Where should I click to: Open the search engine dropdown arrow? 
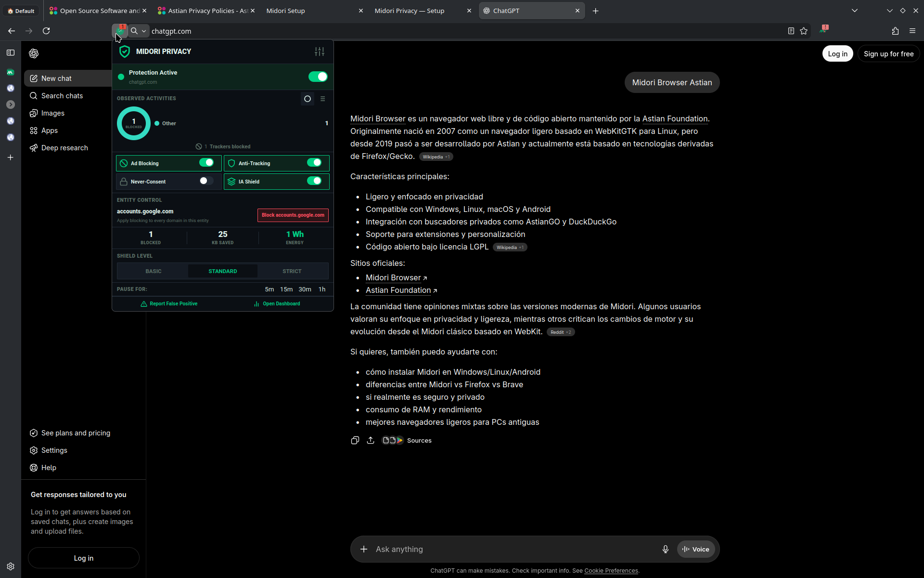(x=143, y=31)
